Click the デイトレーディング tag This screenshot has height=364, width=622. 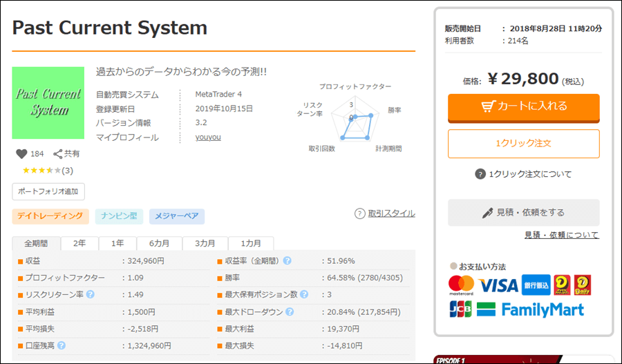point(50,217)
